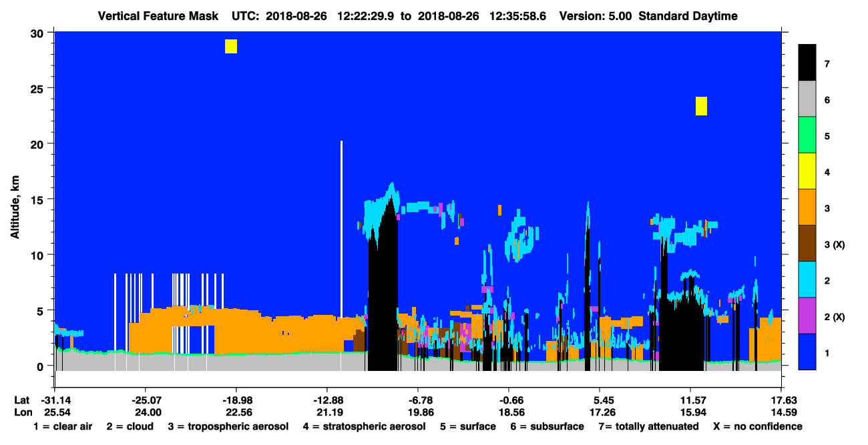Screen dimensions: 868x445
Task: Click '3 = tropospheric aerosol' legend text
Action: (228, 426)
